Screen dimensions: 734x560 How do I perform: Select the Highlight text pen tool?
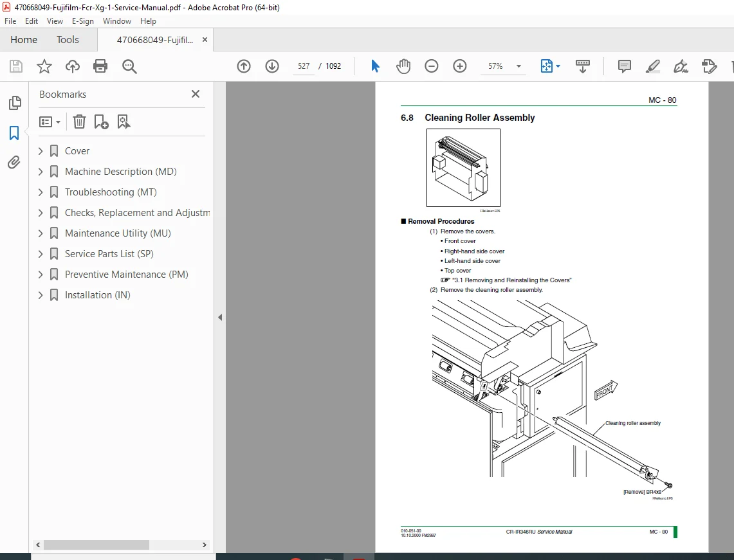[652, 66]
